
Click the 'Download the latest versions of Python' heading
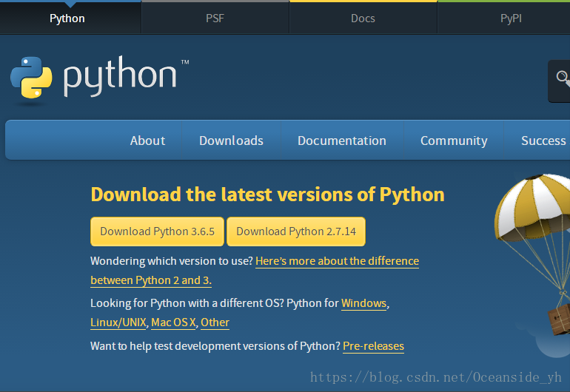pyautogui.click(x=267, y=195)
